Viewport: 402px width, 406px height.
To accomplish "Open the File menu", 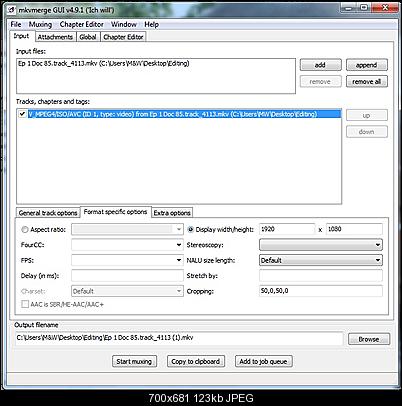I will tap(16, 24).
